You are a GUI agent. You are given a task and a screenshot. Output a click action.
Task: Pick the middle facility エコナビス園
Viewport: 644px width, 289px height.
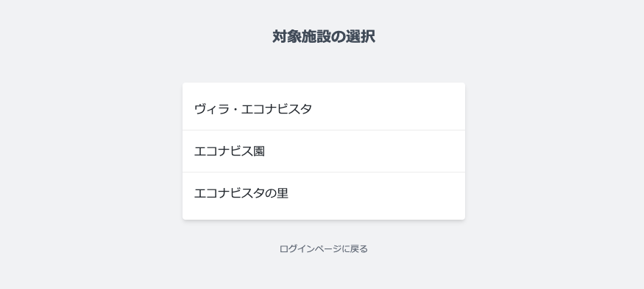(x=324, y=151)
